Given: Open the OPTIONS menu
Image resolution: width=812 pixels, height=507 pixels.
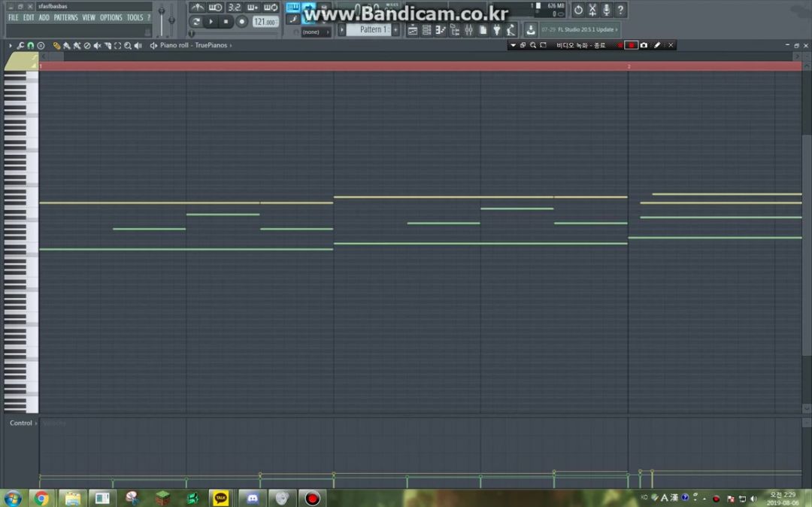Looking at the screenshot, I should (111, 17).
